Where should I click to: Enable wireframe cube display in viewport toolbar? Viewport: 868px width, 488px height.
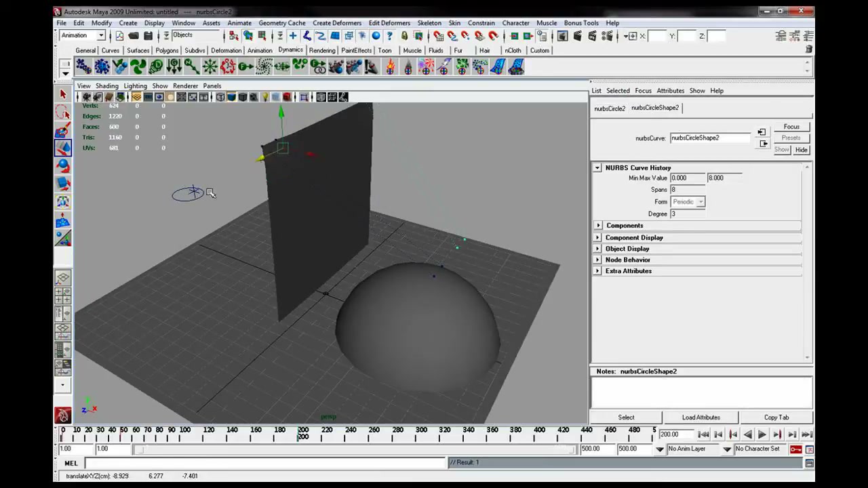coord(220,97)
